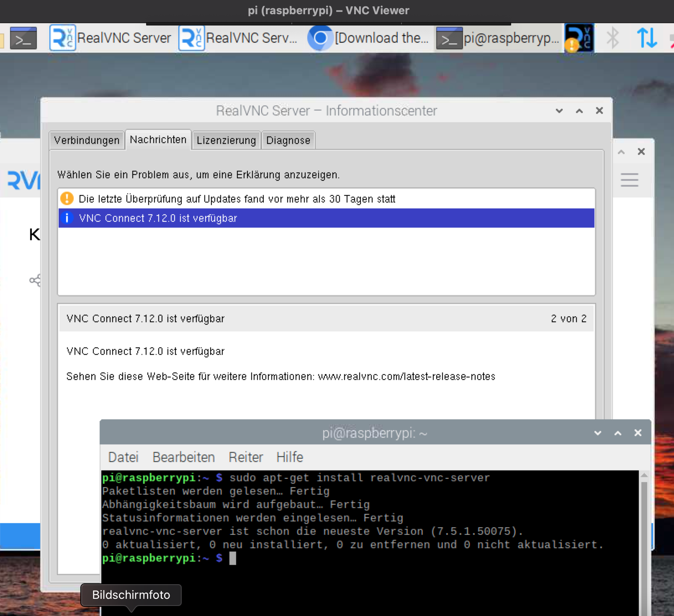This screenshot has width=674, height=616.
Task: Open the Hilfe menu in terminal
Action: 289,457
